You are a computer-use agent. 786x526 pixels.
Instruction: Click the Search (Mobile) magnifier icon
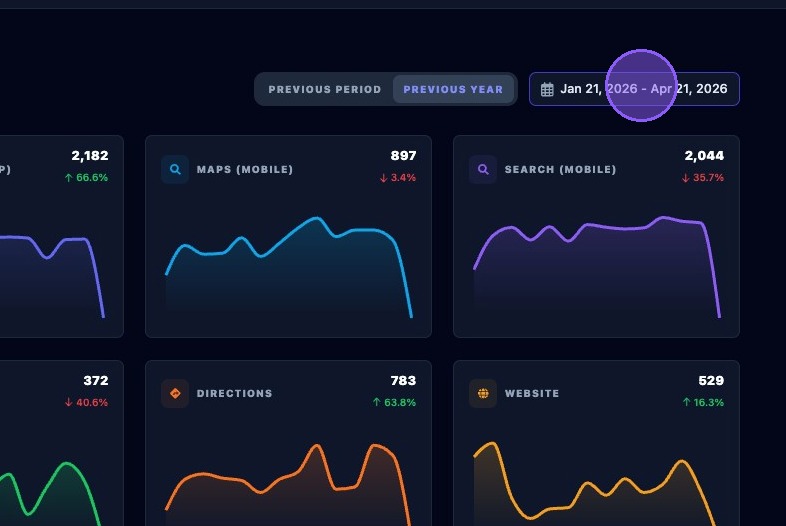pyautogui.click(x=483, y=169)
